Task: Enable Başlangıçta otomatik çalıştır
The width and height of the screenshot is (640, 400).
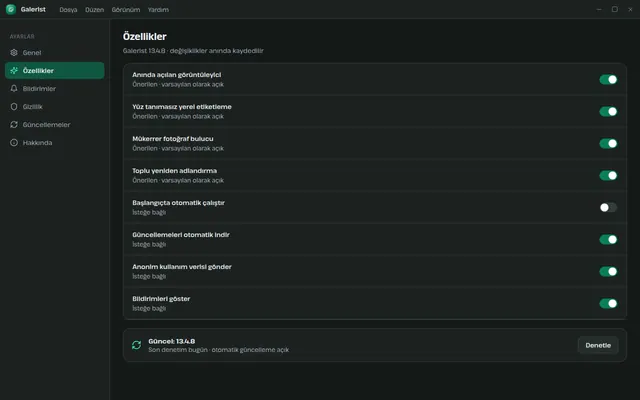Action: pos(608,207)
